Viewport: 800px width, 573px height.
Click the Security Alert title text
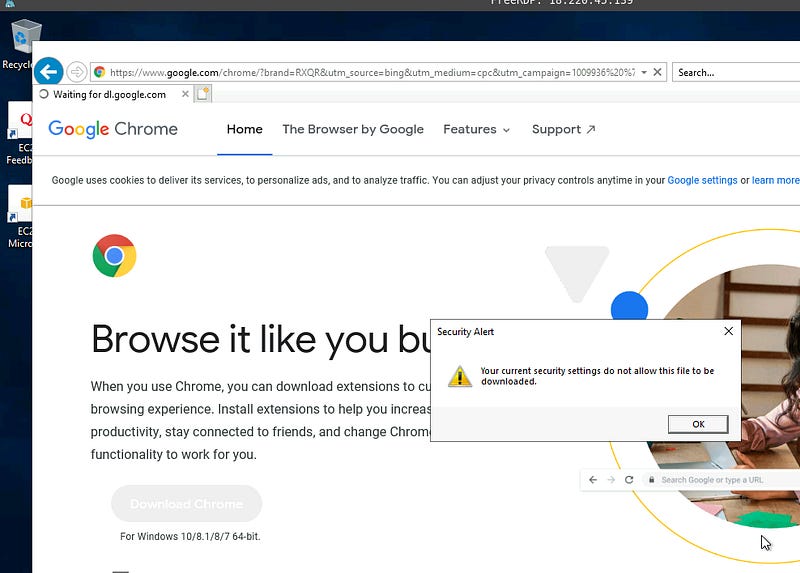coord(465,332)
